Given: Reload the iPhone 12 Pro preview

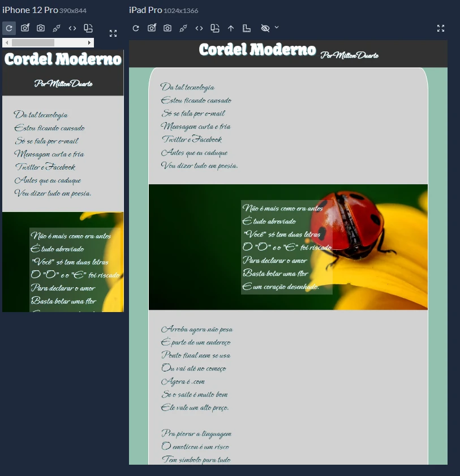Looking at the screenshot, I should point(9,28).
